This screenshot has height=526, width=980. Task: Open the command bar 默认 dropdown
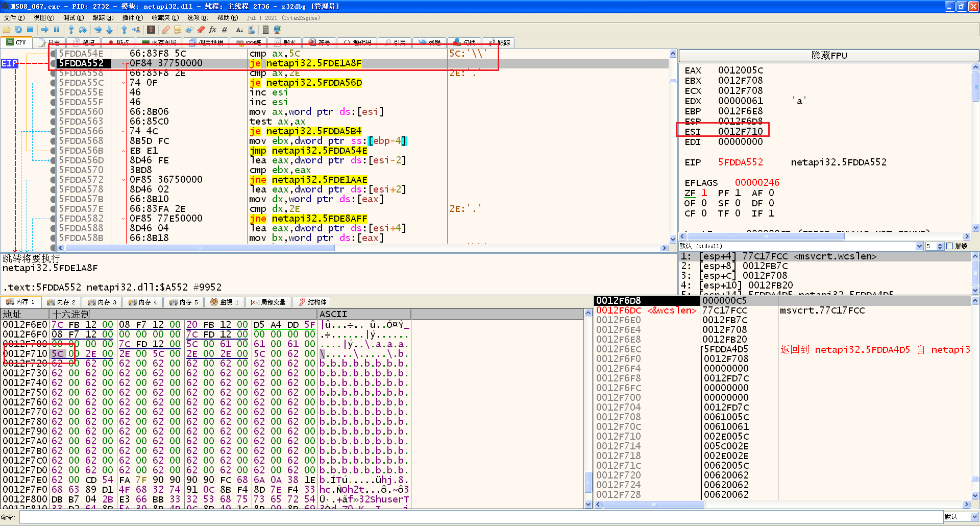click(x=961, y=517)
